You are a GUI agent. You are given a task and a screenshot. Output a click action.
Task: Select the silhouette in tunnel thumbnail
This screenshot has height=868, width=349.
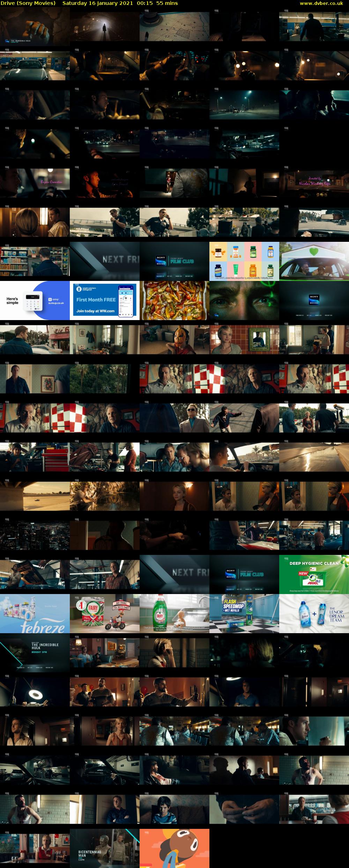point(105,27)
